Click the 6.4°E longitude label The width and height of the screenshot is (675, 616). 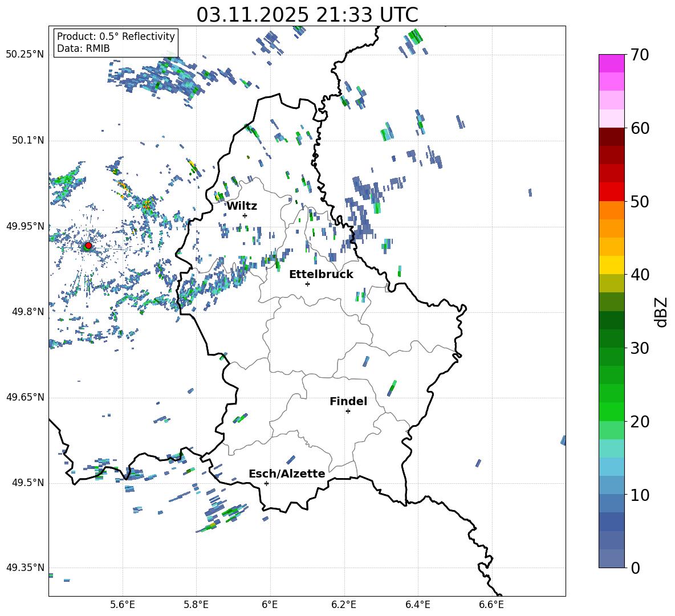click(417, 605)
